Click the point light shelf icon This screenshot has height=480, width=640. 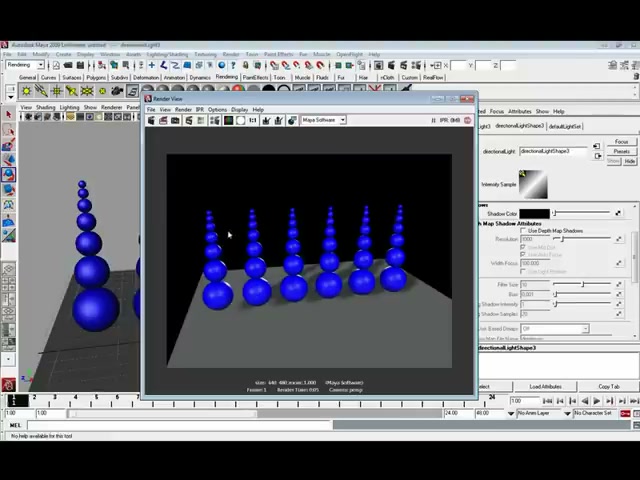click(56, 91)
